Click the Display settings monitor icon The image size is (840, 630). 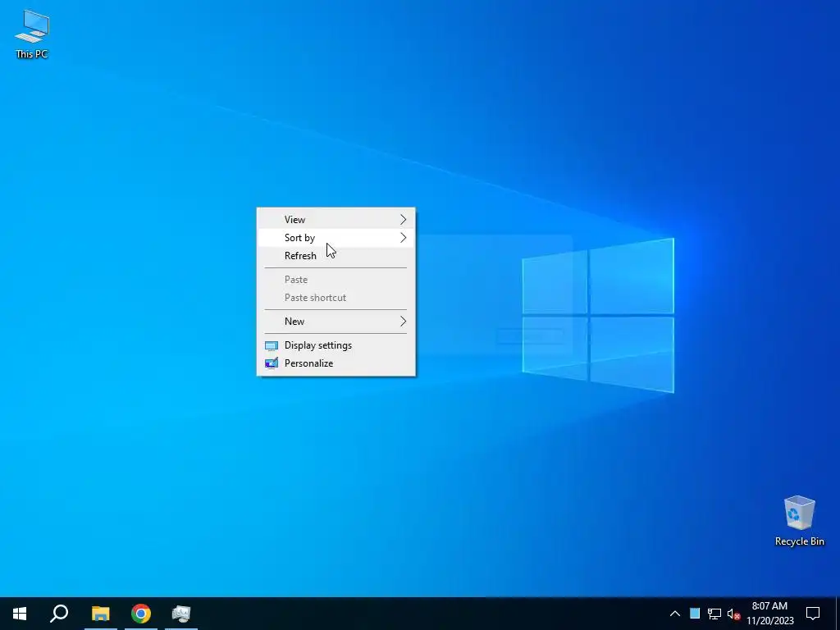click(272, 346)
